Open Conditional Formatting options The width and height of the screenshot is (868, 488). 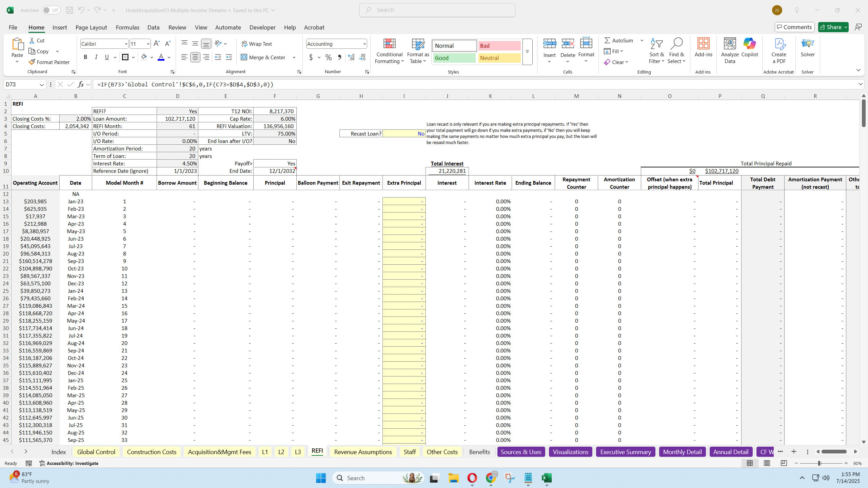pos(389,52)
